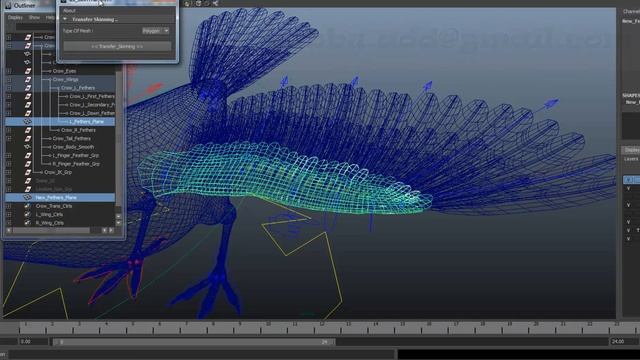Viewport: 640px width, 360px height.
Task: Click the Crow_L_First_Fethers node icon
Action: click(x=28, y=96)
